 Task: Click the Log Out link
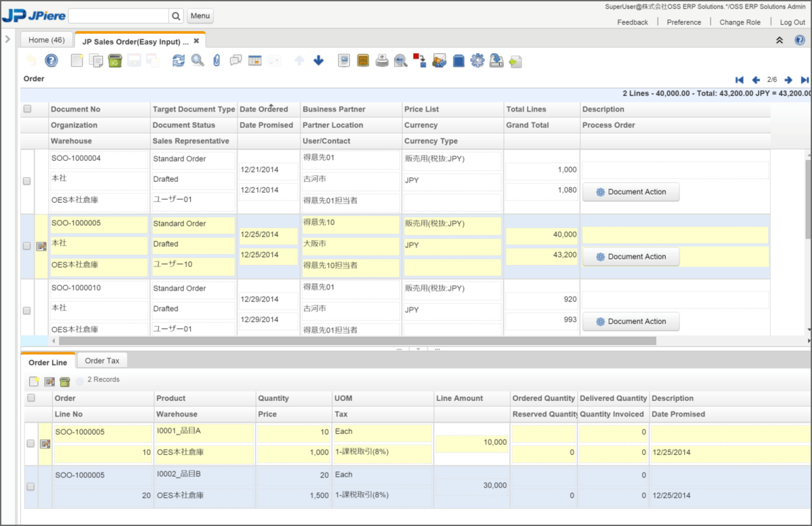click(x=792, y=22)
